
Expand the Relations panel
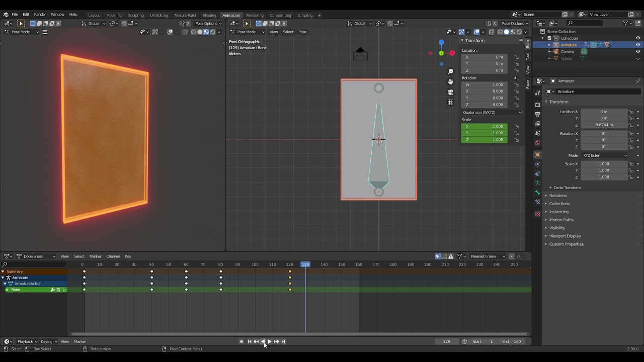pyautogui.click(x=558, y=196)
